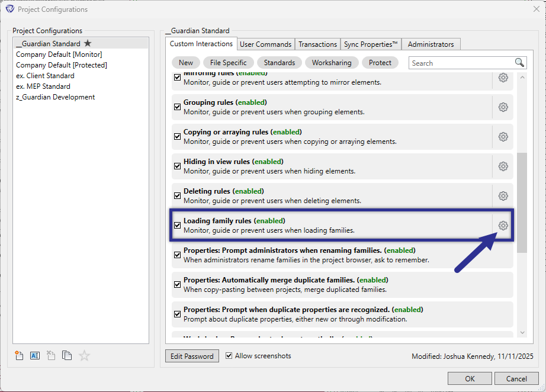Image resolution: width=546 pixels, height=392 pixels.
Task: Confirm changes with the OK button
Action: [470, 378]
